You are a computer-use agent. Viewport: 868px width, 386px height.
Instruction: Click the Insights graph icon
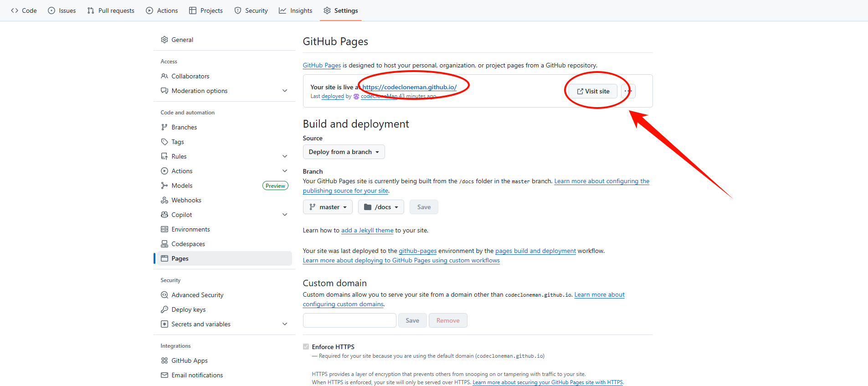[x=282, y=10]
